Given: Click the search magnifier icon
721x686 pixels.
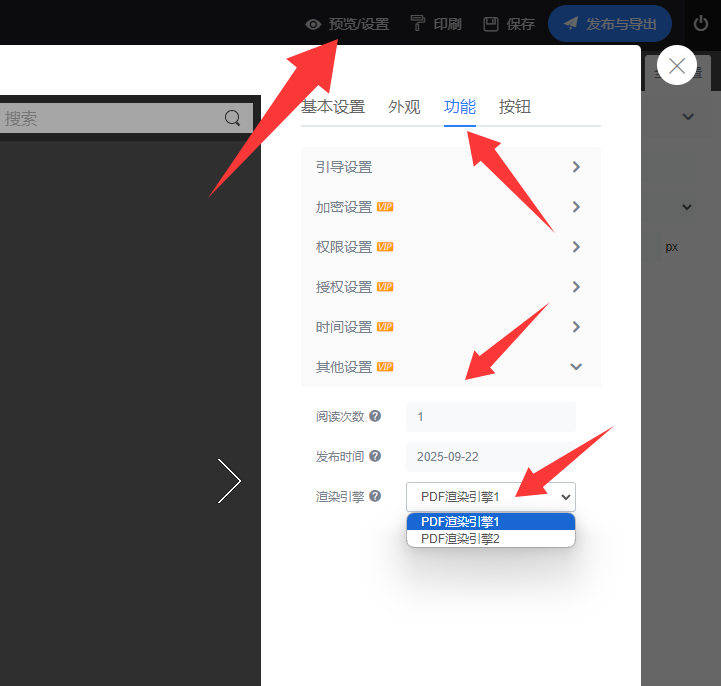Looking at the screenshot, I should point(233,118).
